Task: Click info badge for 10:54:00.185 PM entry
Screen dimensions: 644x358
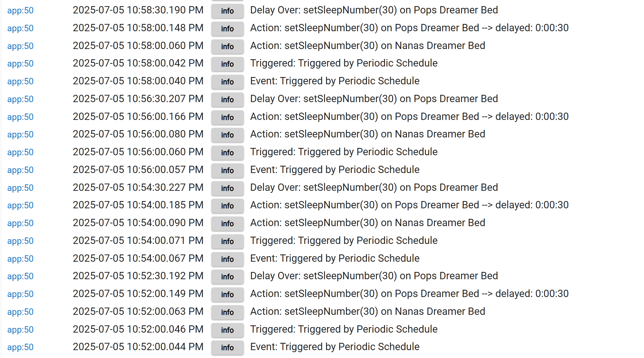Action: click(x=227, y=206)
